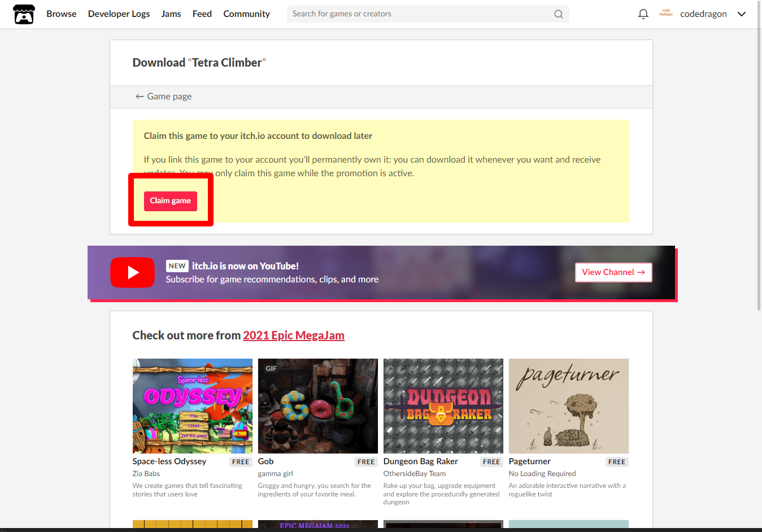The width and height of the screenshot is (762, 532).
Task: Focus the games or creators search field
Action: [x=428, y=14]
